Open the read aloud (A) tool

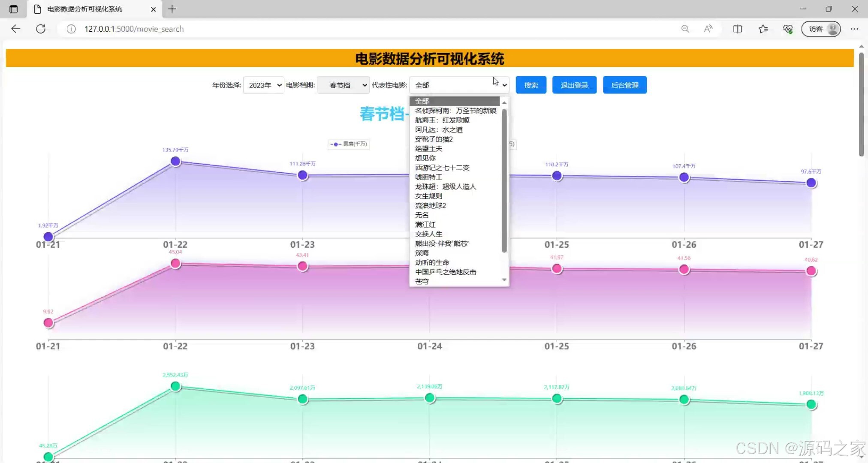708,29
